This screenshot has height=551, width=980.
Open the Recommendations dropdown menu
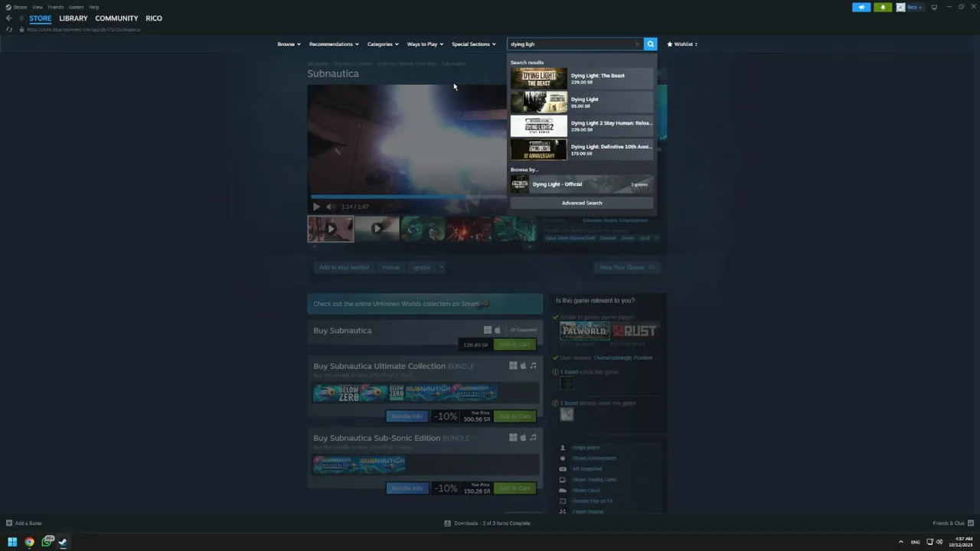334,44
